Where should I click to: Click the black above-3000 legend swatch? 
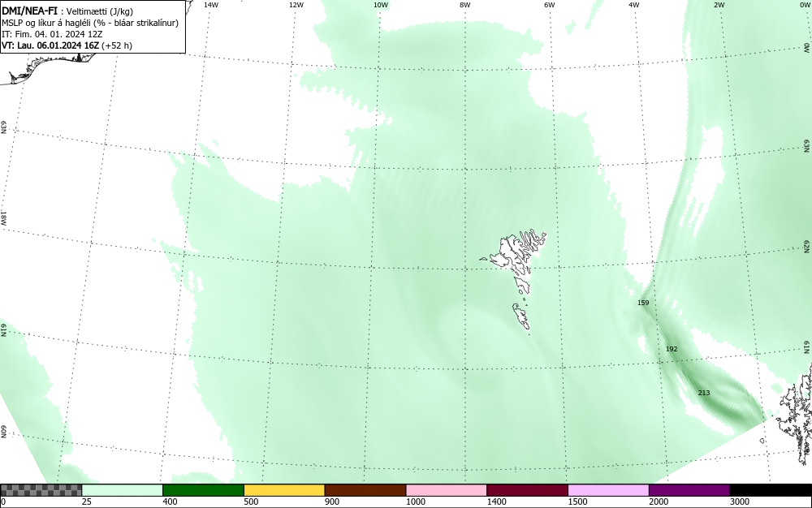(x=771, y=490)
